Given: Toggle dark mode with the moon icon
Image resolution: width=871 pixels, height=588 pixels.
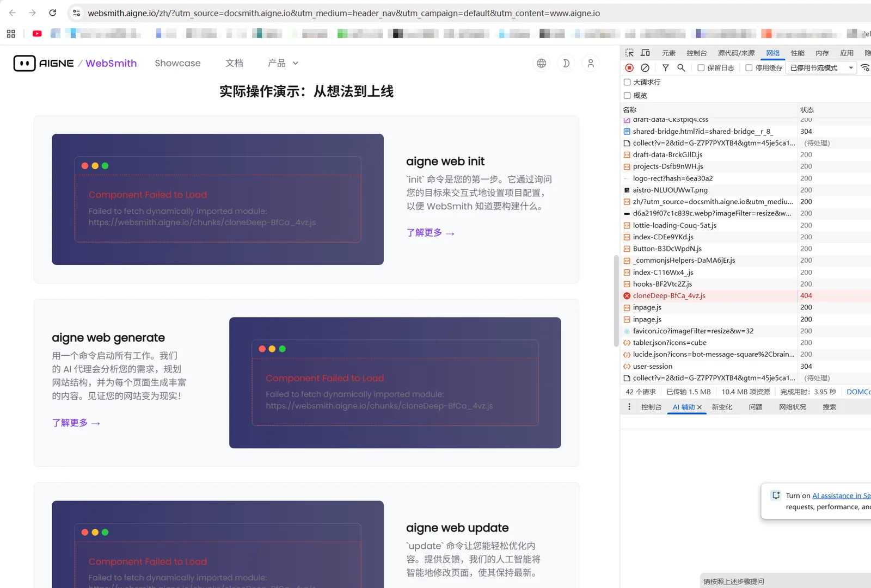Looking at the screenshot, I should (x=566, y=63).
